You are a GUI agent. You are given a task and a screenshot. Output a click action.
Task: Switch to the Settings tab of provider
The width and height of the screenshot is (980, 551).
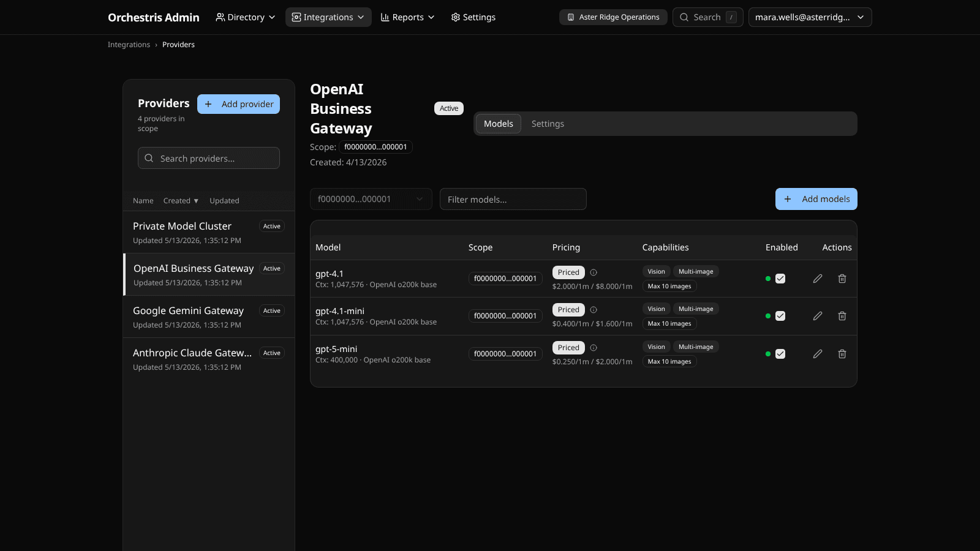548,124
